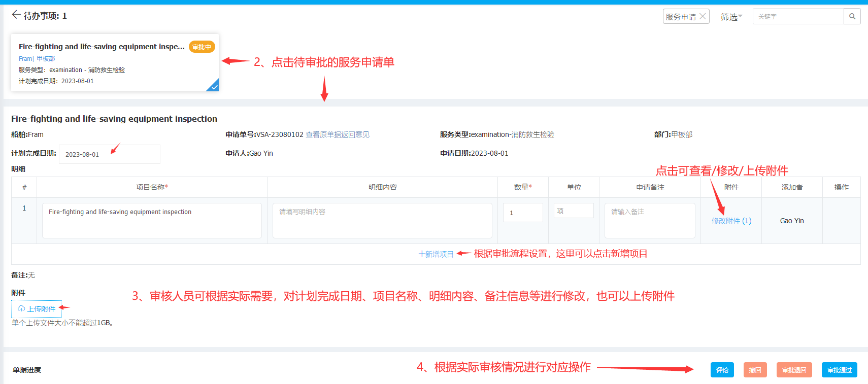The width and height of the screenshot is (868, 384).
Task: Click the Fram vessel link on card
Action: 25,59
